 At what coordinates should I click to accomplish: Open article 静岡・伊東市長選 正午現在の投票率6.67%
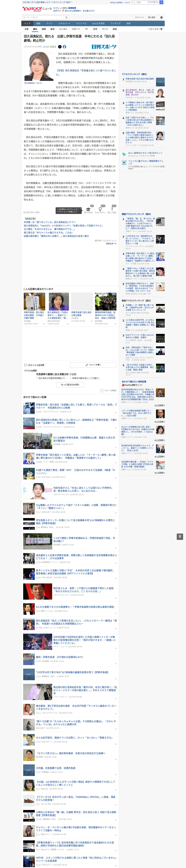pyautogui.click(x=59, y=657)
